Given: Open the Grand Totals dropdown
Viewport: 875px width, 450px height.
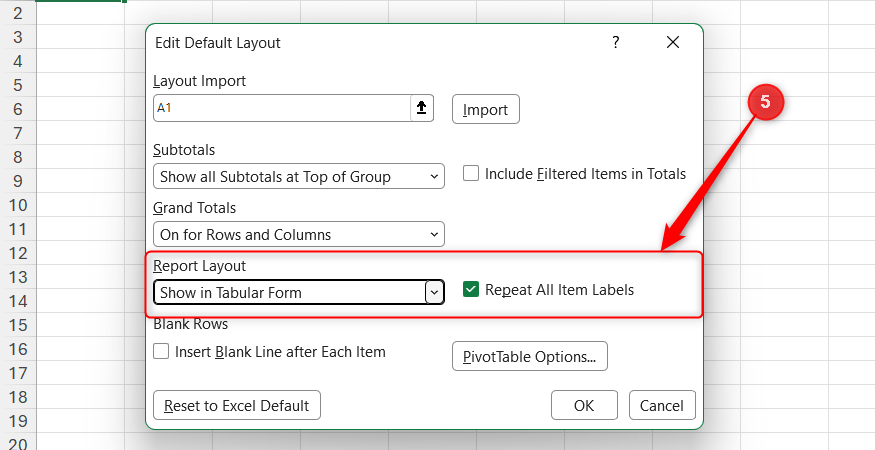Looking at the screenshot, I should (299, 234).
